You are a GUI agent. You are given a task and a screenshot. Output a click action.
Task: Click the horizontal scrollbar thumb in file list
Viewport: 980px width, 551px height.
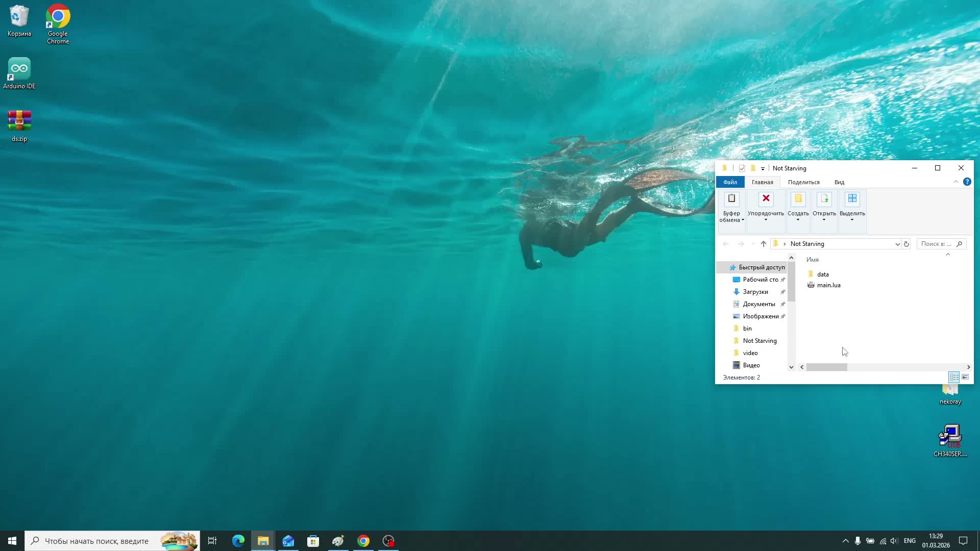826,367
